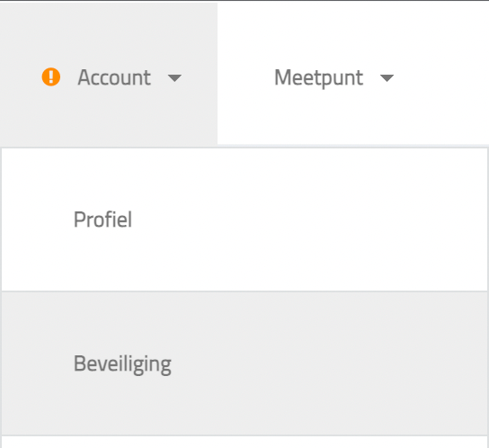This screenshot has height=448, width=489.
Task: Close the open Account dropdown
Action: 109,74
